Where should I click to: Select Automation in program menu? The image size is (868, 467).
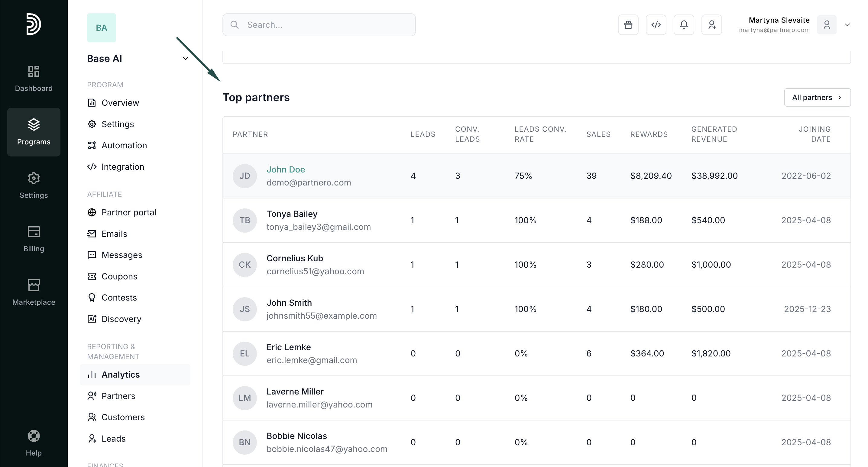click(x=124, y=146)
